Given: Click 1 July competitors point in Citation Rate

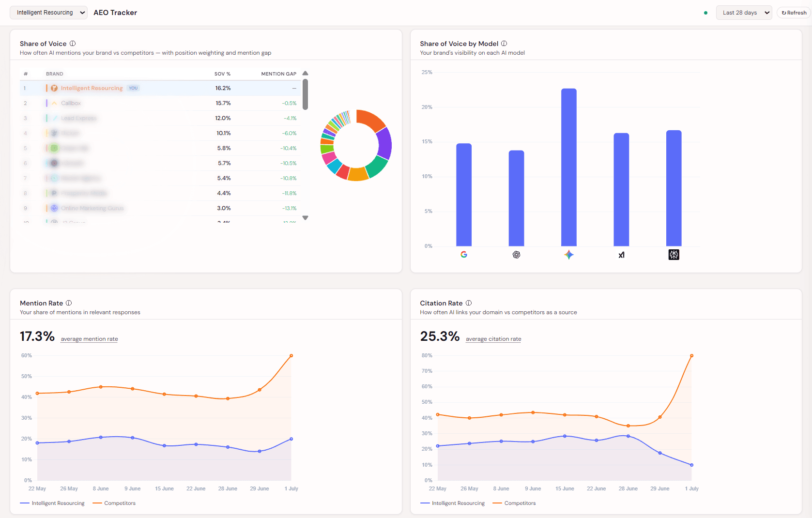Looking at the screenshot, I should click(691, 356).
